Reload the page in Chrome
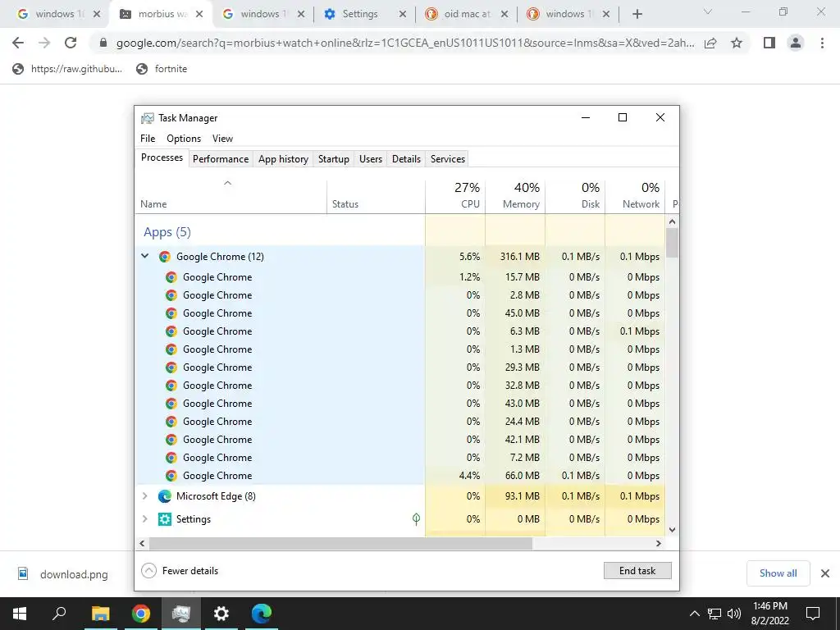This screenshot has width=840, height=630. [71, 43]
